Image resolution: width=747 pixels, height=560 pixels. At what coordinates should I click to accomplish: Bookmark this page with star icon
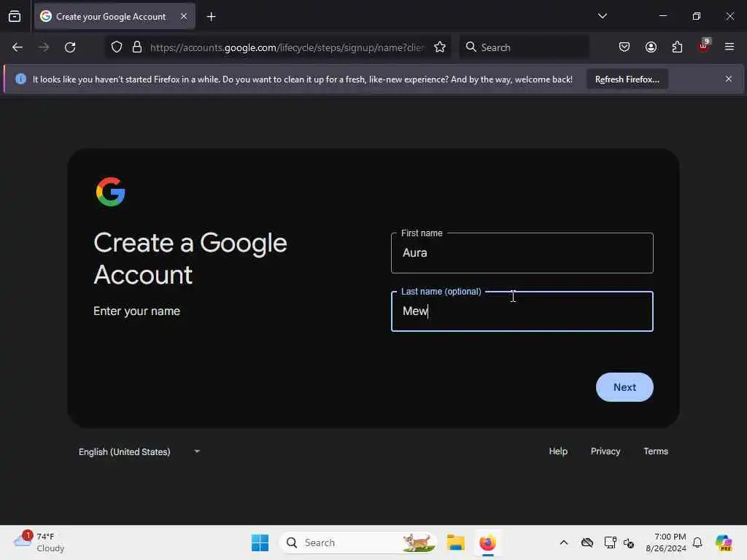[440, 47]
